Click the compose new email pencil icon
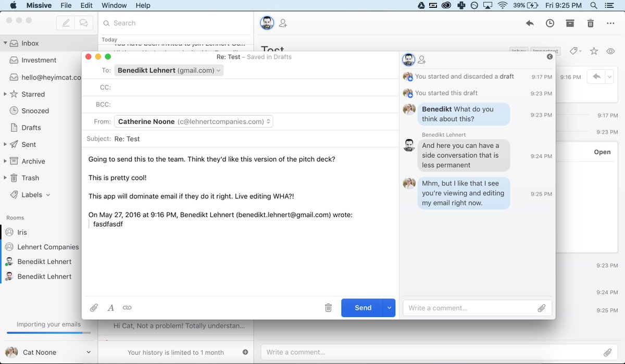 pos(66,23)
